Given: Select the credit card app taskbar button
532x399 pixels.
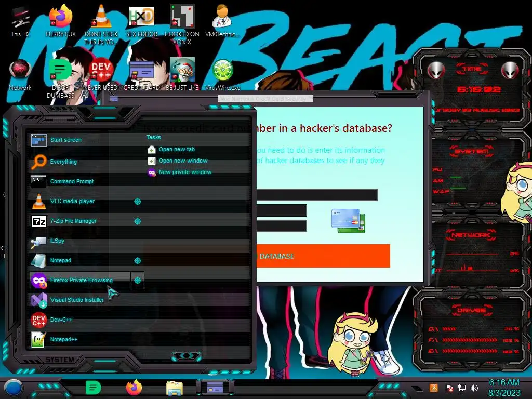Looking at the screenshot, I should [x=215, y=388].
